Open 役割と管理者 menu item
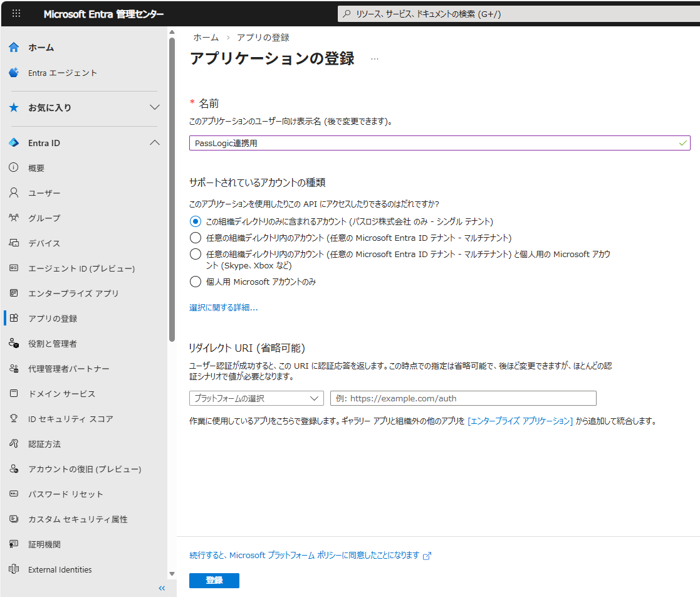 click(52, 344)
